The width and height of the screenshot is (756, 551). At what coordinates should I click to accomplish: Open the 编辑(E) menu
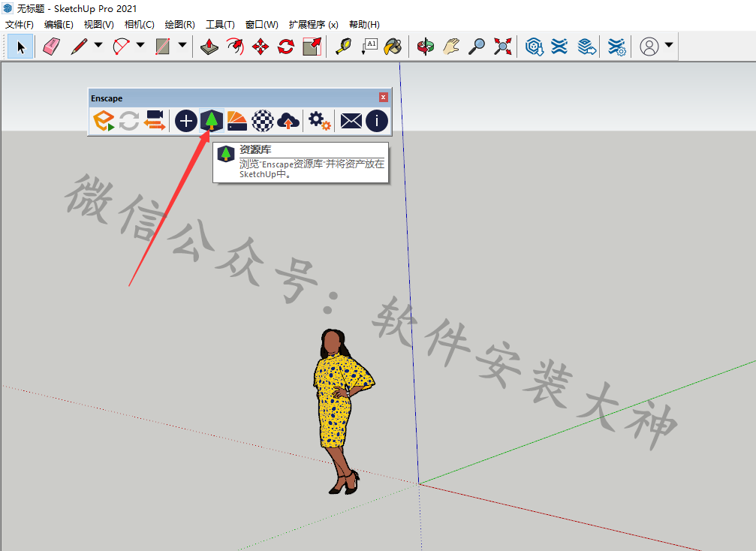click(59, 25)
